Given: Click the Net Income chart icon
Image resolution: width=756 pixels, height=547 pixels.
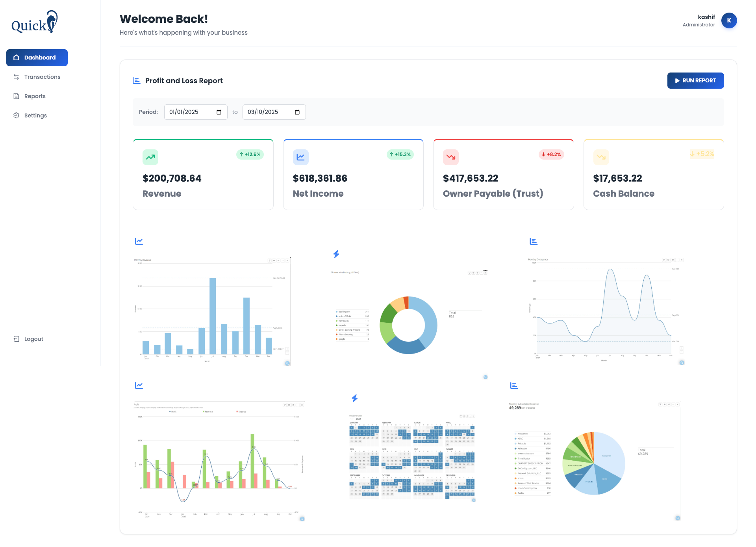Looking at the screenshot, I should point(300,157).
